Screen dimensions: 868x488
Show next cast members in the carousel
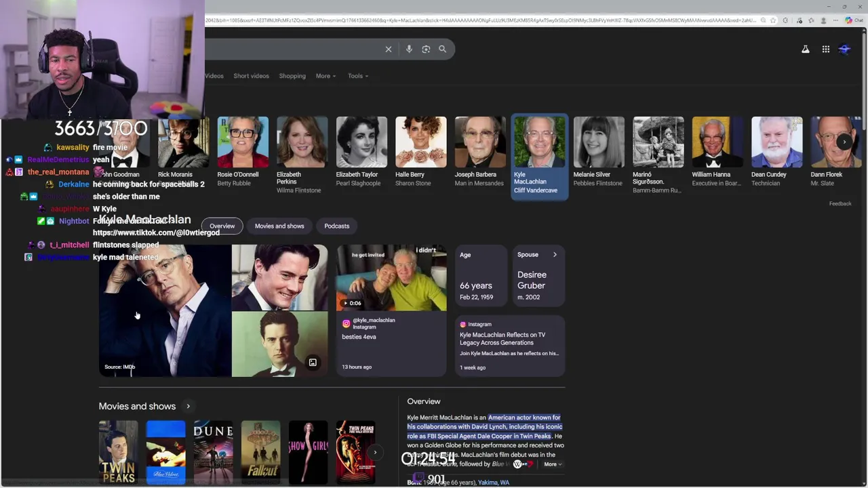[x=844, y=142]
